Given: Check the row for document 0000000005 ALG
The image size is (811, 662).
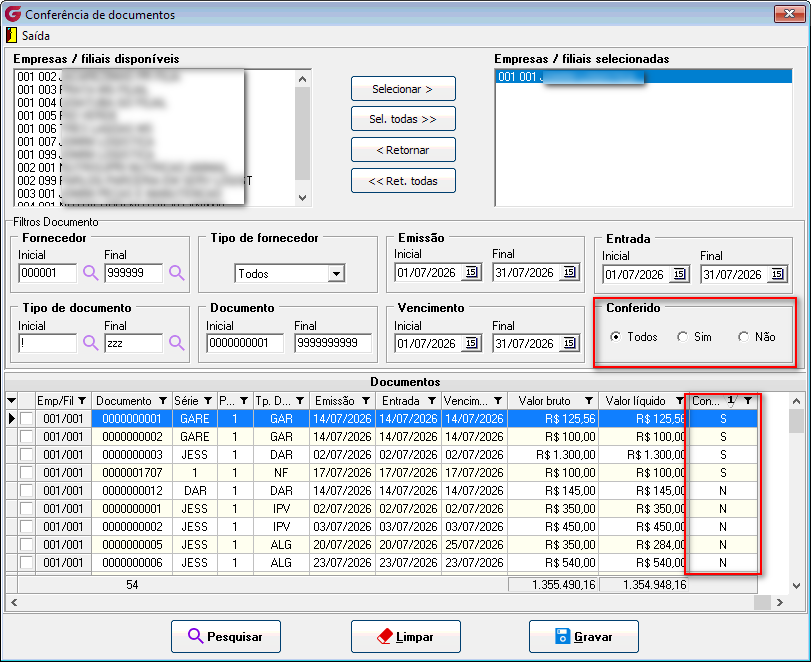Looking at the screenshot, I should coord(26,545).
